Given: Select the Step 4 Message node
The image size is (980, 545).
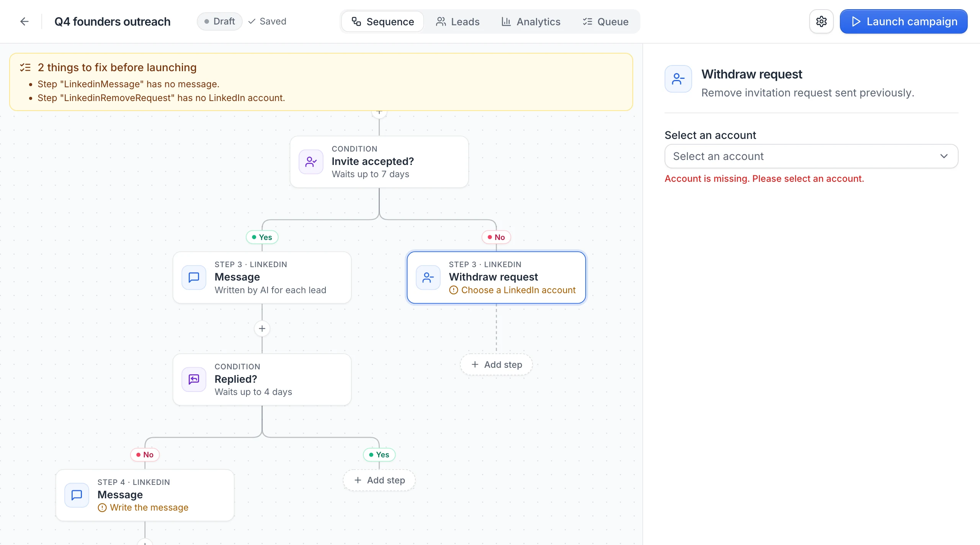Looking at the screenshot, I should coord(145,495).
